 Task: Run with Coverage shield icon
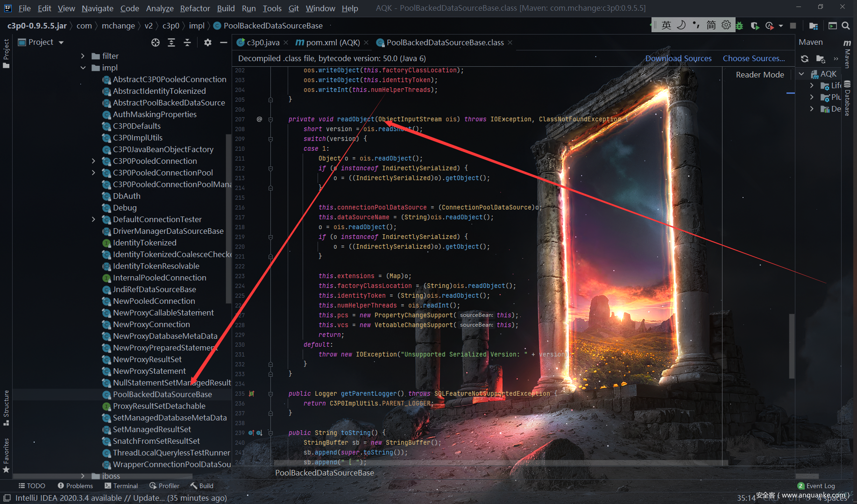click(754, 26)
